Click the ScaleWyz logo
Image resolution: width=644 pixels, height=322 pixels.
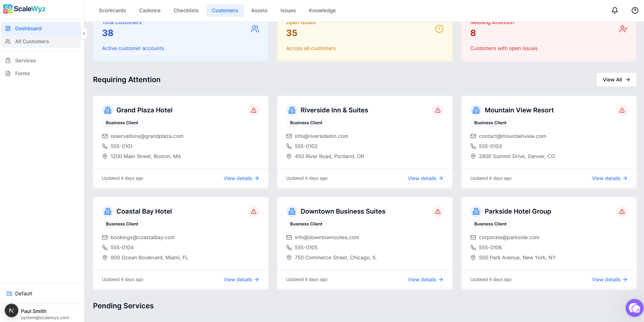click(25, 9)
